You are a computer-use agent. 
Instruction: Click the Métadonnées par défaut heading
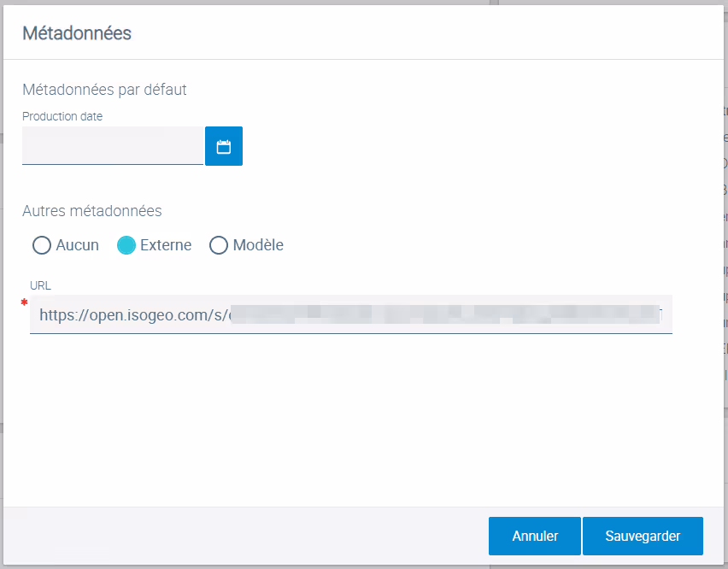coord(104,90)
